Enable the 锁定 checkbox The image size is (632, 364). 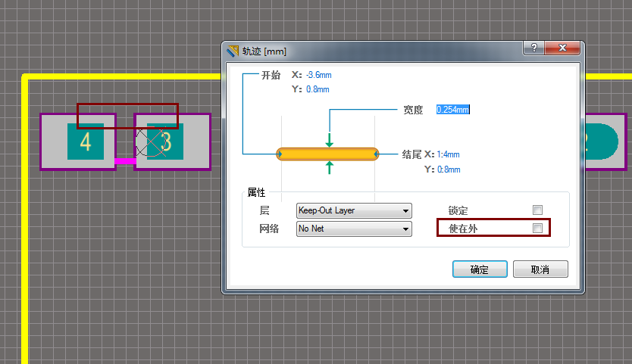point(537,210)
